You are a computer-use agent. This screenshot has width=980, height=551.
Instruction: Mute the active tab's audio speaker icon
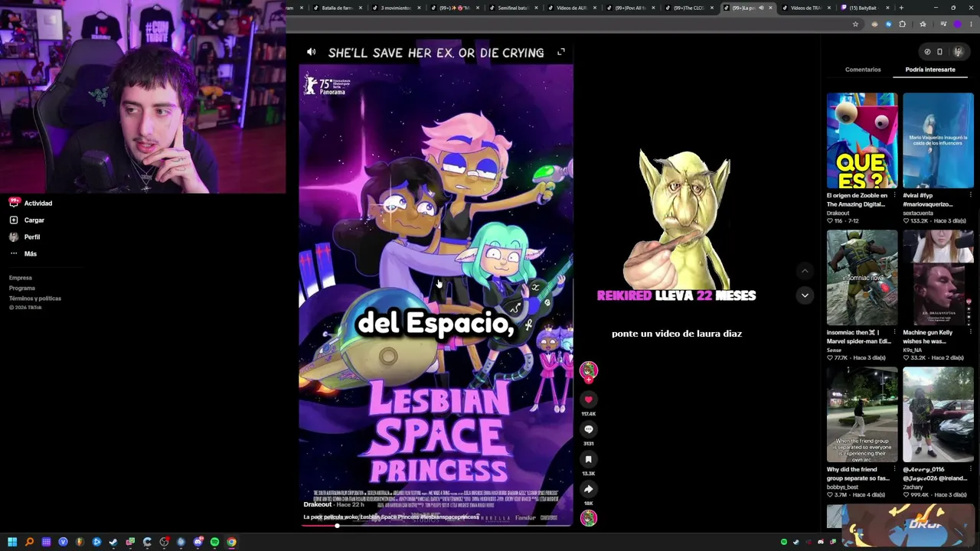click(x=761, y=8)
